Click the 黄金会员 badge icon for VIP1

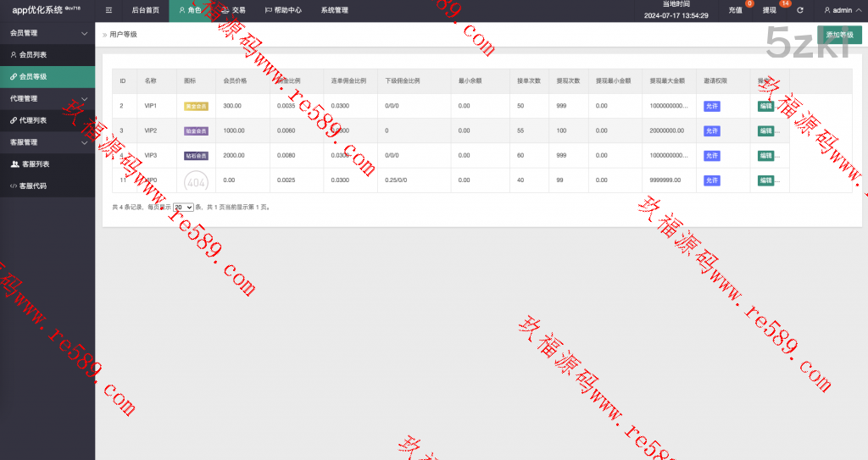(x=196, y=106)
